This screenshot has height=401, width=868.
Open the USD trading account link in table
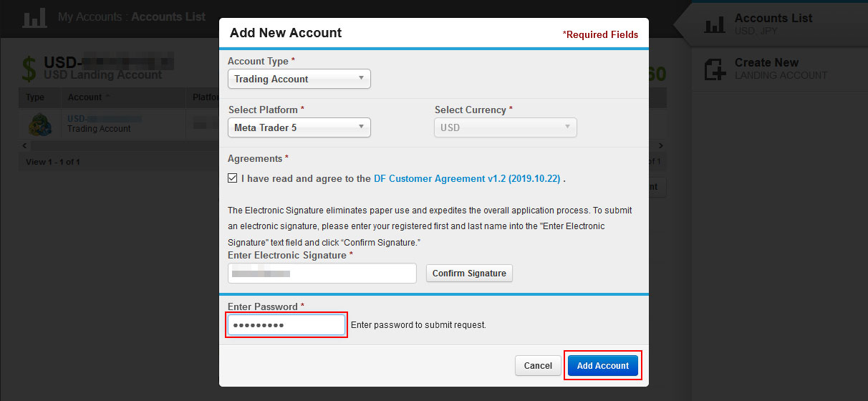point(105,118)
